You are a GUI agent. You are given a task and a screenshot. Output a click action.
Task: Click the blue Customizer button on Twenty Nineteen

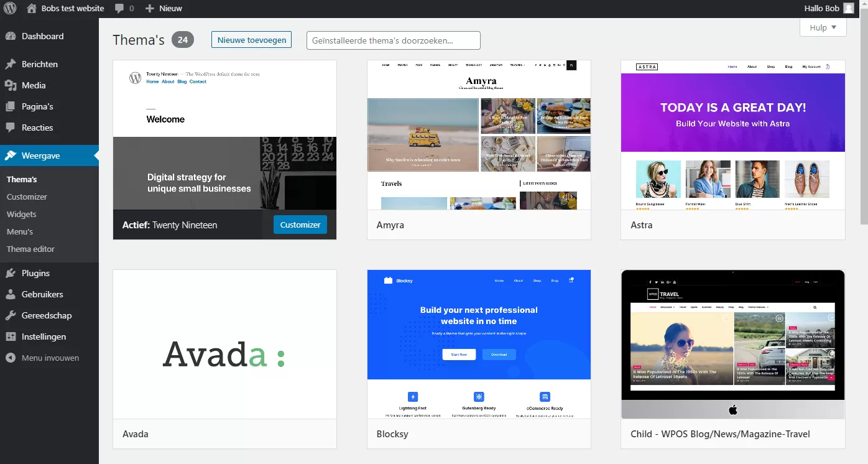300,225
